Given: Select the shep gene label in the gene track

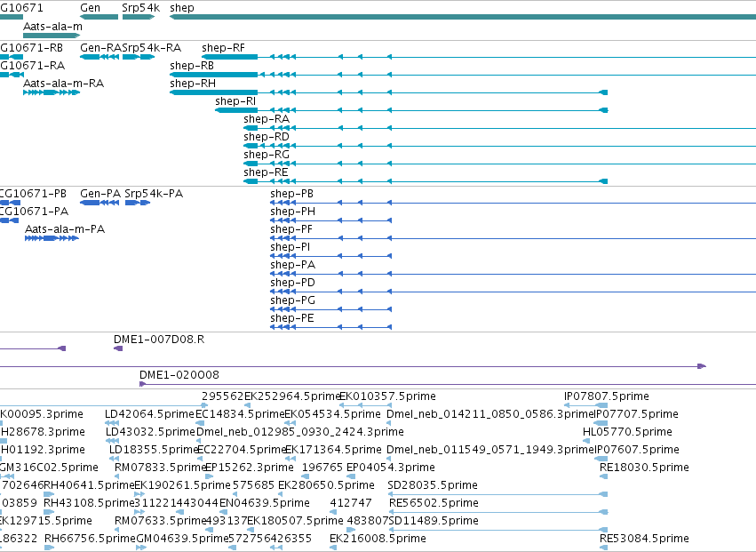Looking at the screenshot, I should point(182,8).
